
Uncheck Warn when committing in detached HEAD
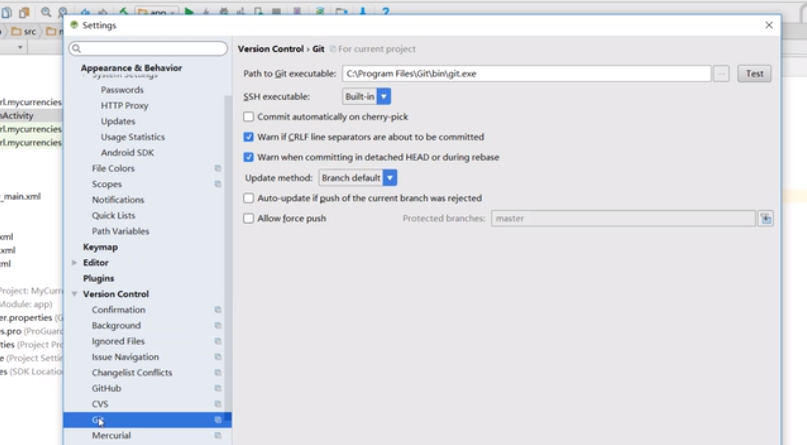tap(249, 157)
